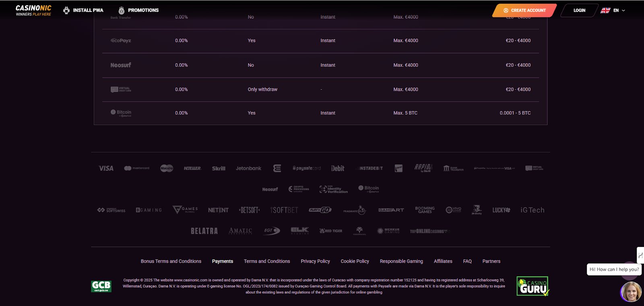Open the Privacy Policy link
This screenshot has height=306, width=644.
315,261
